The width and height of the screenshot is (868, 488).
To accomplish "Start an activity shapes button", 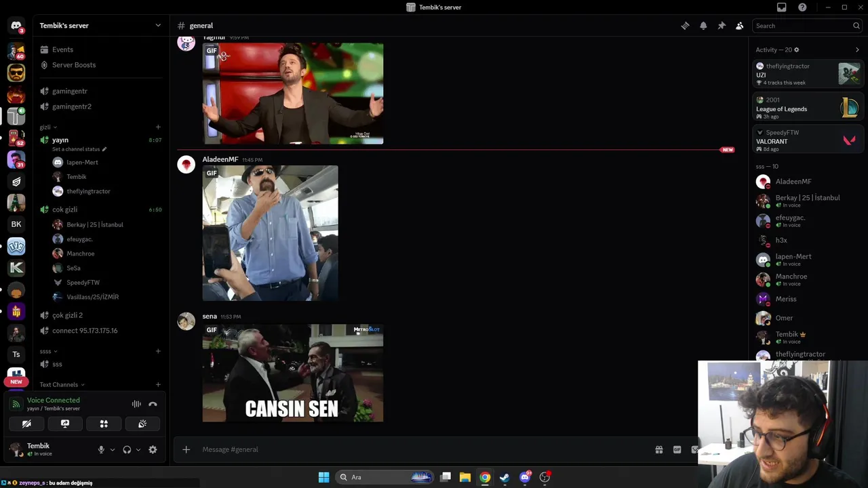I will click(104, 424).
